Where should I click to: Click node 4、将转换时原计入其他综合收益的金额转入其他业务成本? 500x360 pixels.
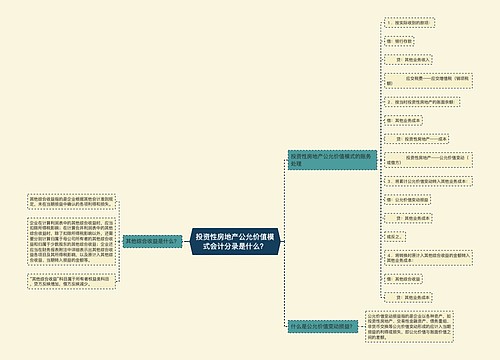[428, 258]
